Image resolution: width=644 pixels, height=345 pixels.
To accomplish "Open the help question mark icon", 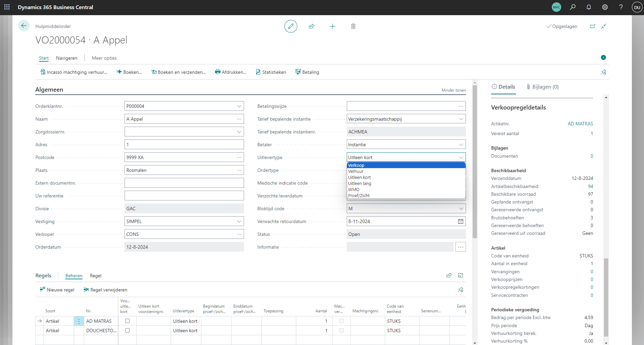I will tap(621, 7).
